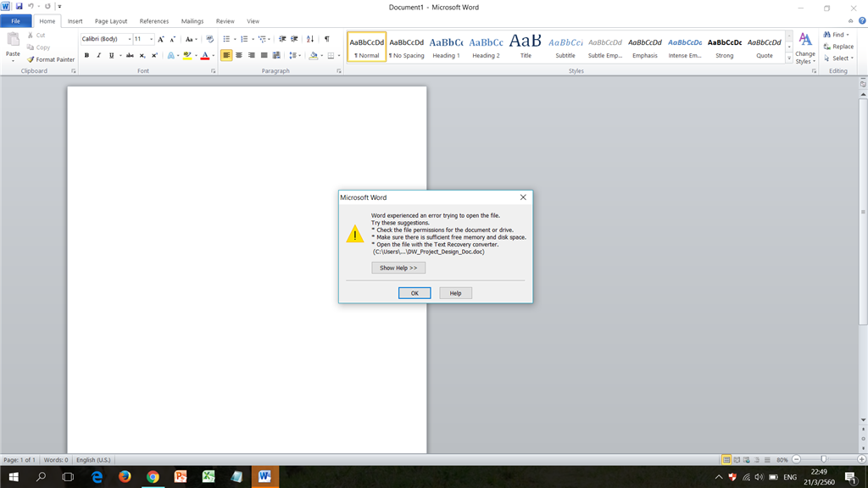This screenshot has width=868, height=488.
Task: Switch to the Page Layout tab
Action: pos(111,21)
